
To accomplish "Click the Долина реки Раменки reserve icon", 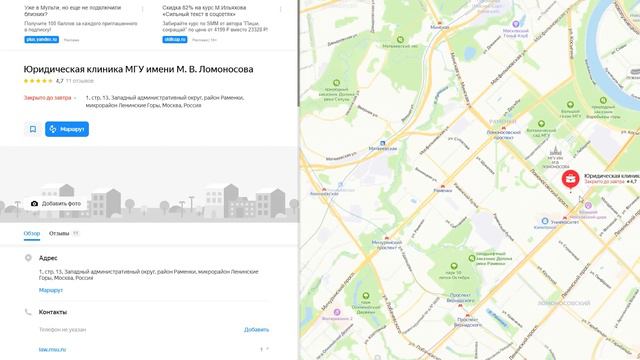I will (x=472, y=258).
